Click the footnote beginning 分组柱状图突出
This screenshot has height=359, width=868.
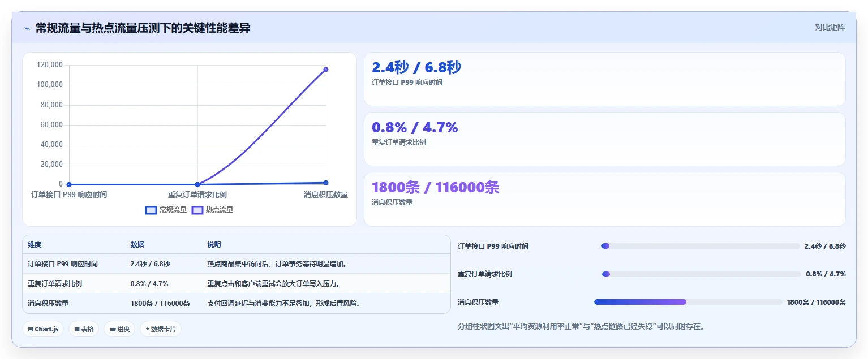581,327
